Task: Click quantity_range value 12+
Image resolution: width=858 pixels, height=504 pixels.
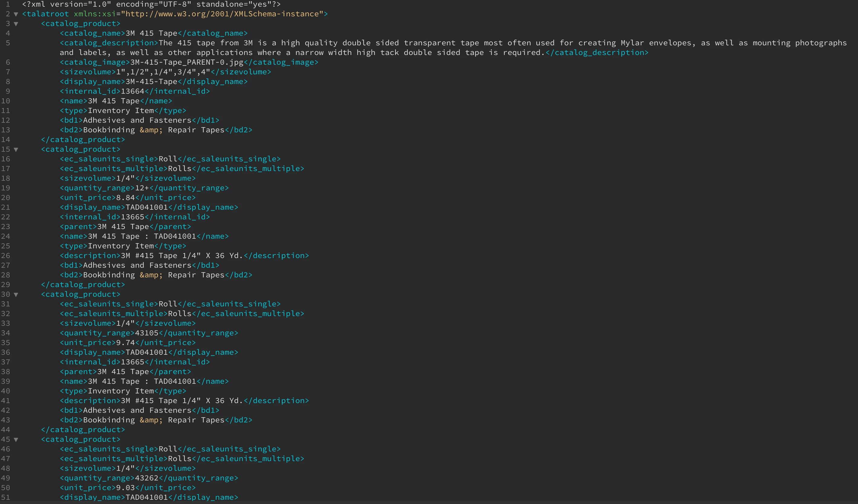Action: 142,188
